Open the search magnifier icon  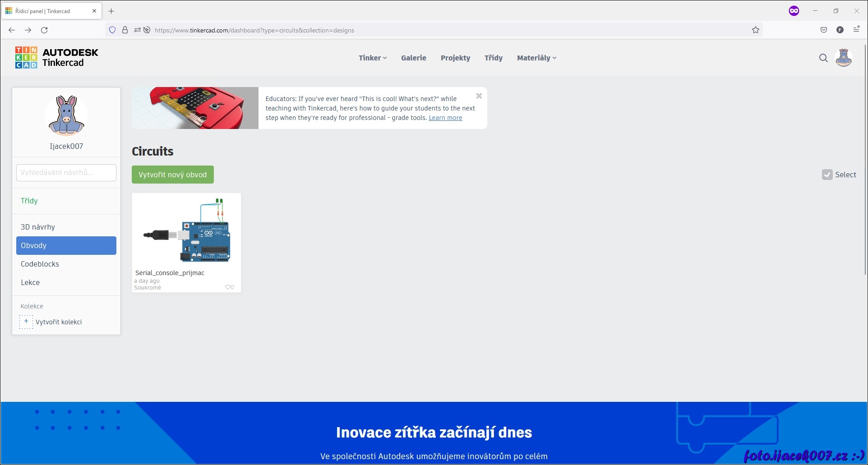823,58
